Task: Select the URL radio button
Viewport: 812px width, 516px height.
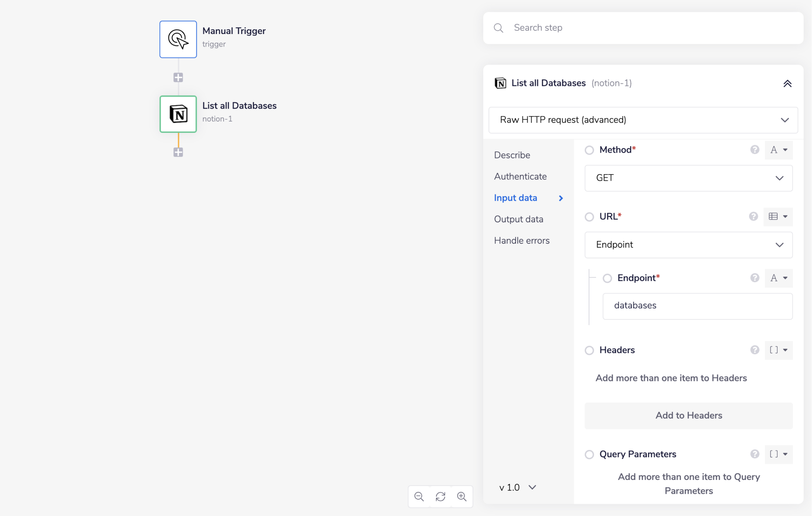Action: pos(589,217)
